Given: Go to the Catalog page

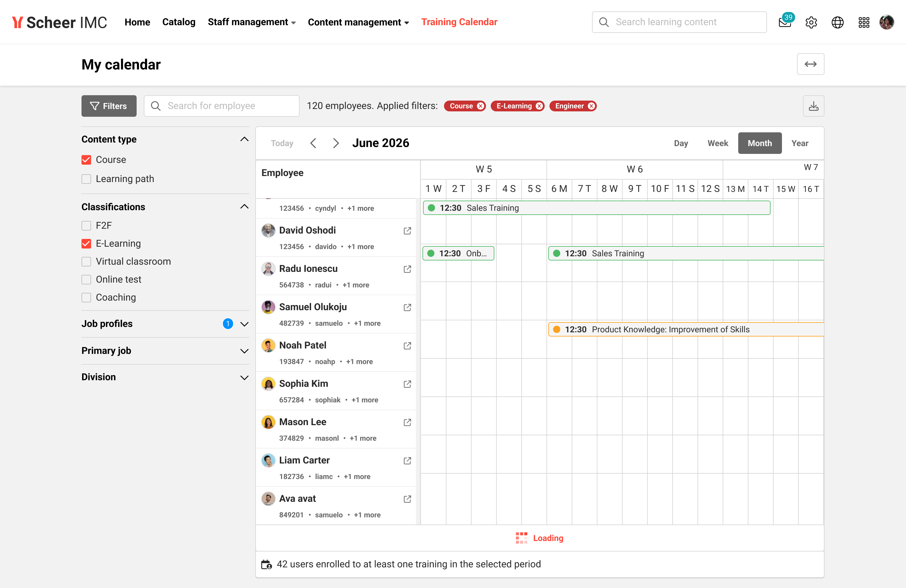Looking at the screenshot, I should 179,22.
